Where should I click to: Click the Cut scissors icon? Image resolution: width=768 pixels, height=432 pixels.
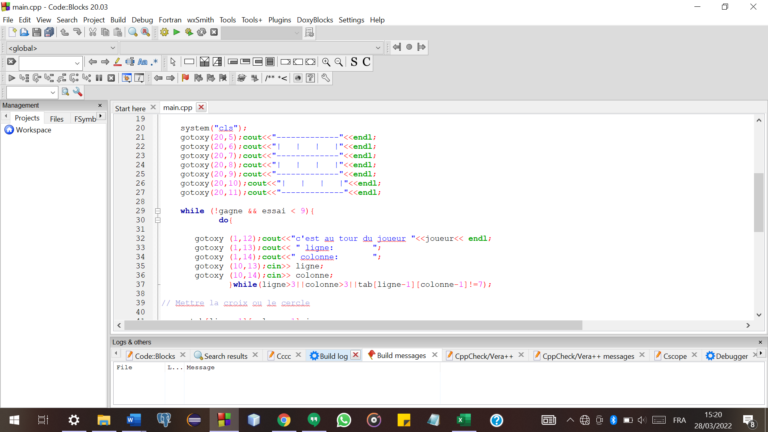92,32
